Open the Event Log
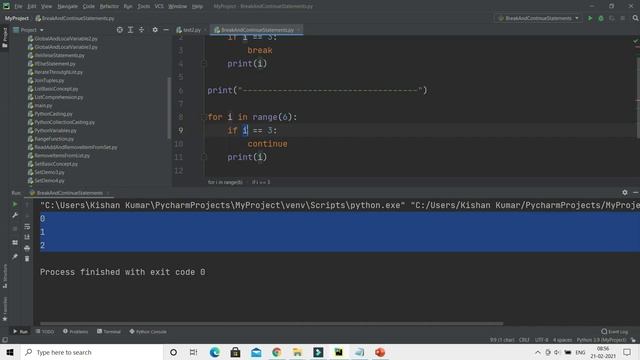This screenshot has width=640, height=360. [x=615, y=331]
